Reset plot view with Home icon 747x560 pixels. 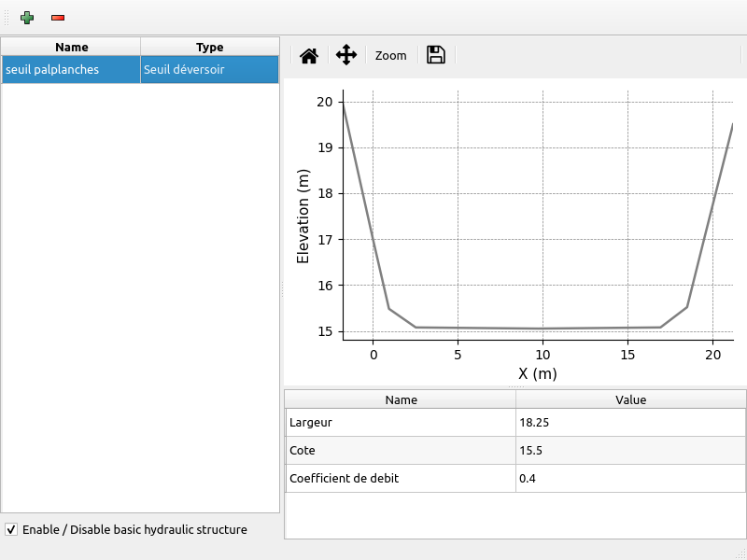[x=309, y=55]
